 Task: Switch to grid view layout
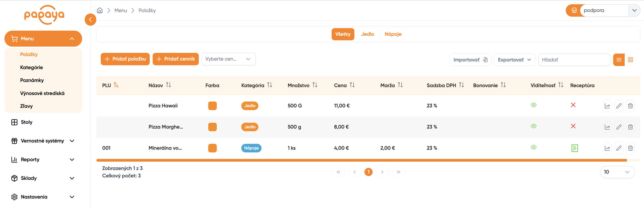point(630,60)
